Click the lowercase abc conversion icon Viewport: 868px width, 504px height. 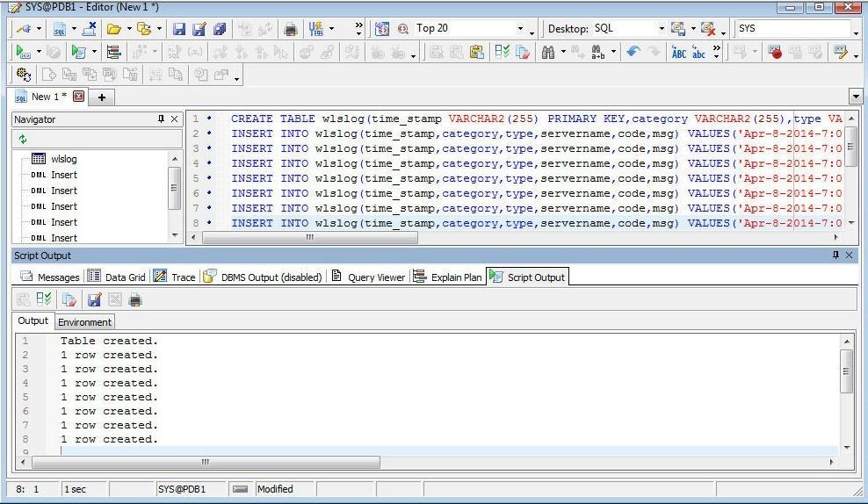pos(698,52)
